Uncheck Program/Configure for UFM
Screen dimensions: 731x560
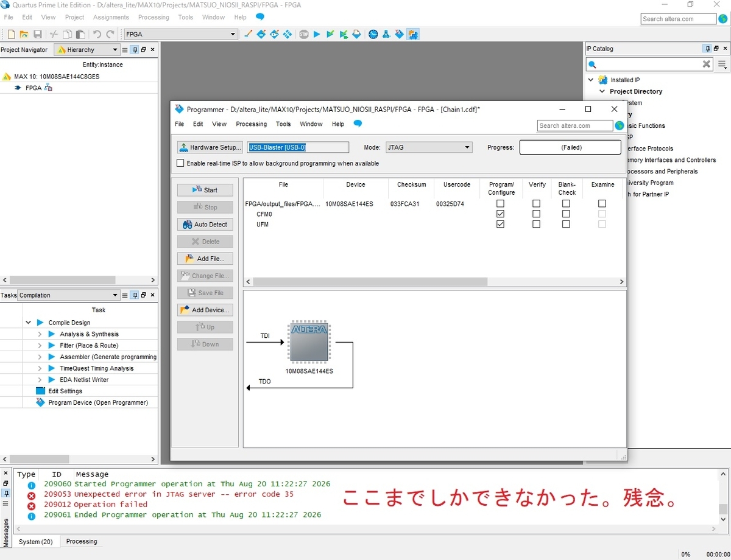click(x=500, y=224)
